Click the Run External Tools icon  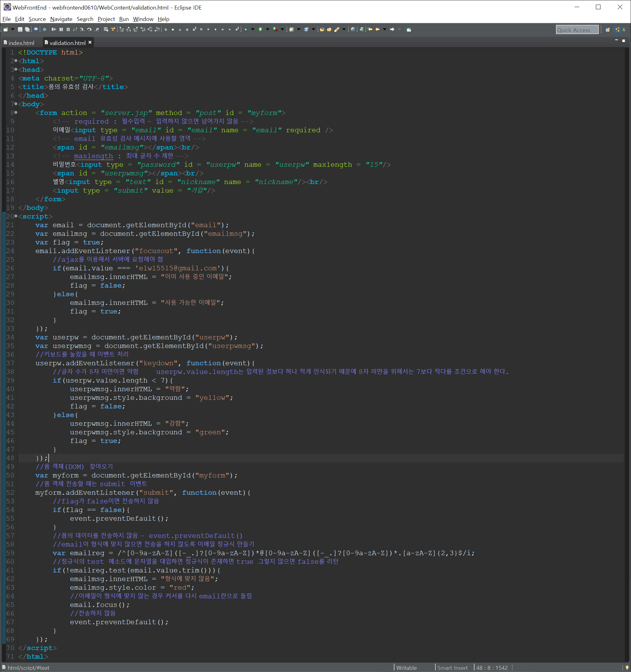pyautogui.click(x=275, y=29)
